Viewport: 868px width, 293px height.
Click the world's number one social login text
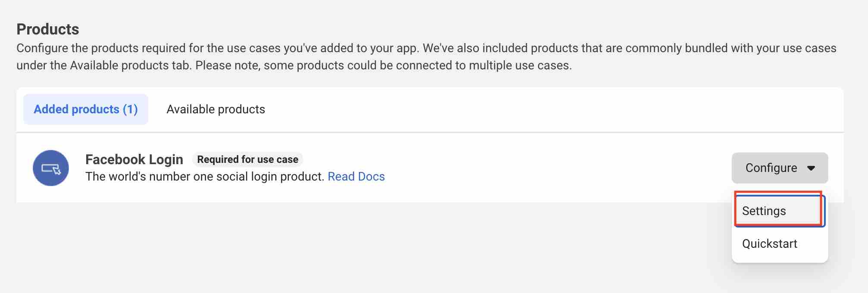(204, 177)
